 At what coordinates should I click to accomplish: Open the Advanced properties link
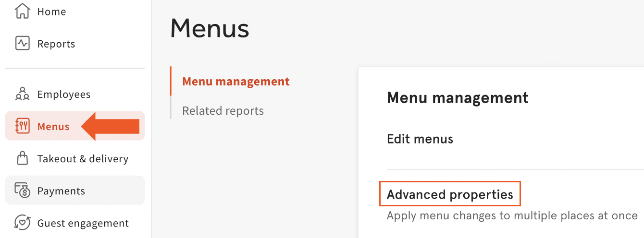[450, 194]
